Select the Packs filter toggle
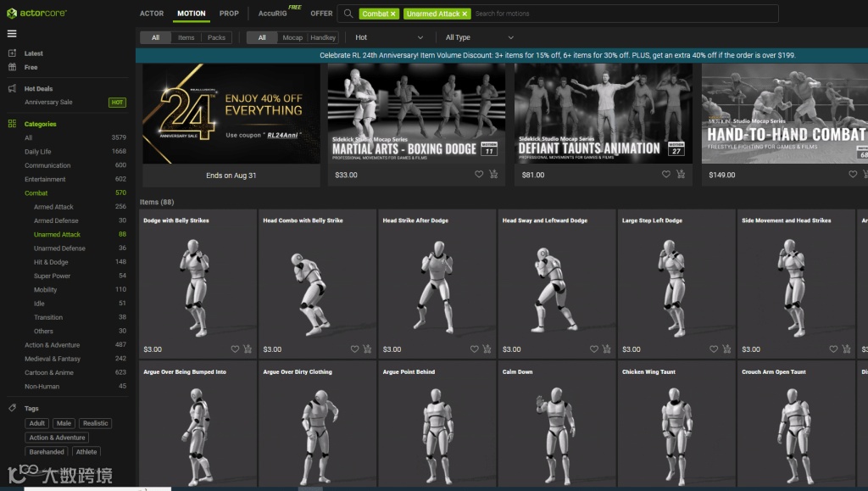 (216, 37)
